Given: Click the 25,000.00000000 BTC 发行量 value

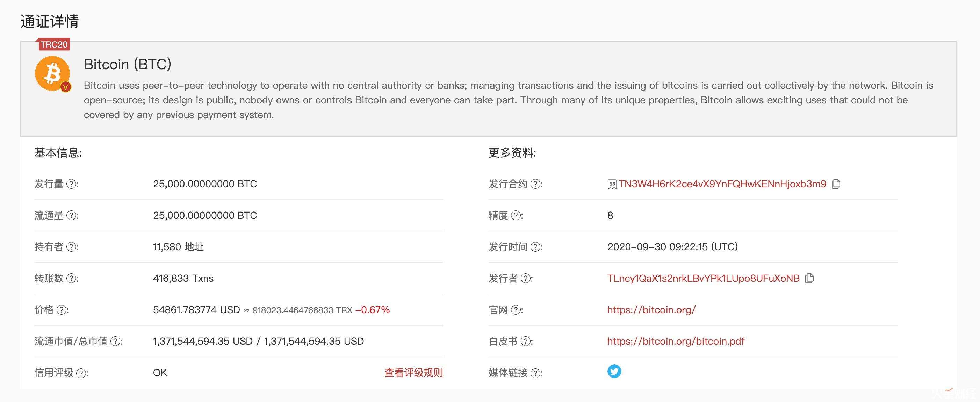Looking at the screenshot, I should (205, 184).
